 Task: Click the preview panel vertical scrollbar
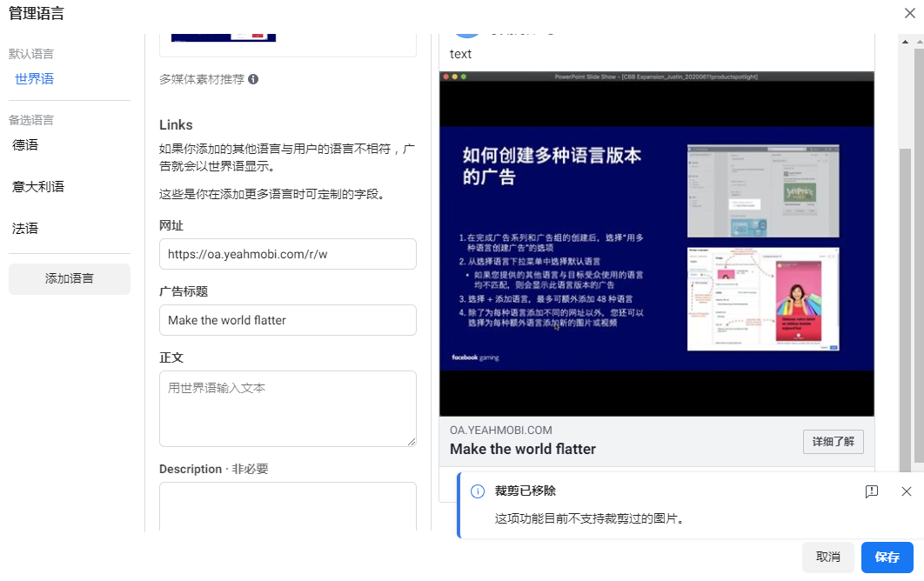905,304
